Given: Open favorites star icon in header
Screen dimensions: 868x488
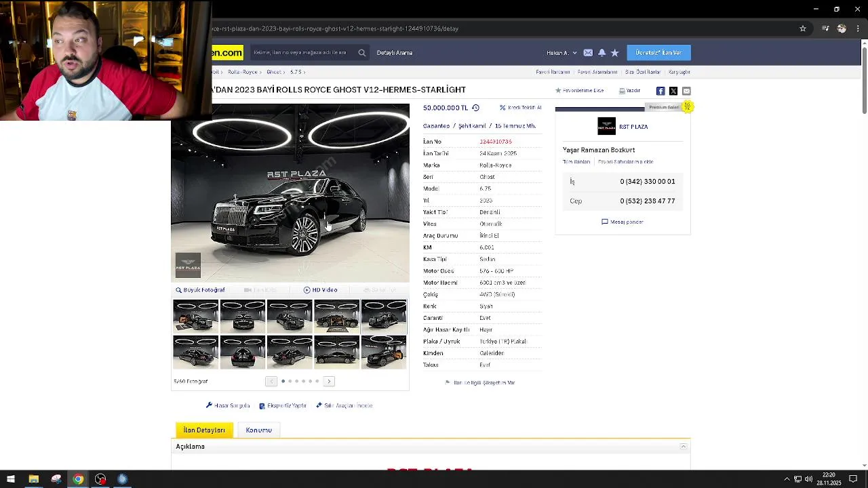Looking at the screenshot, I should pos(614,53).
